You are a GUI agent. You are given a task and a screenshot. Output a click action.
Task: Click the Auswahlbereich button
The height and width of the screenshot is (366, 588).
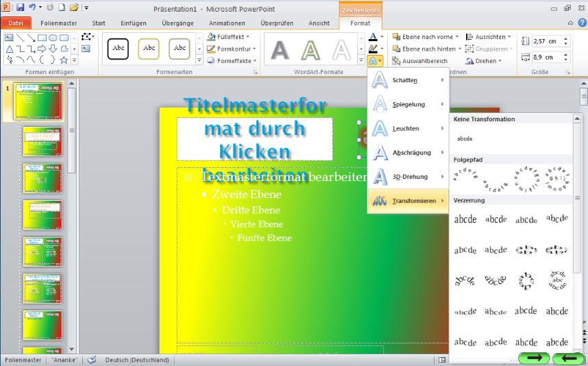pyautogui.click(x=419, y=61)
